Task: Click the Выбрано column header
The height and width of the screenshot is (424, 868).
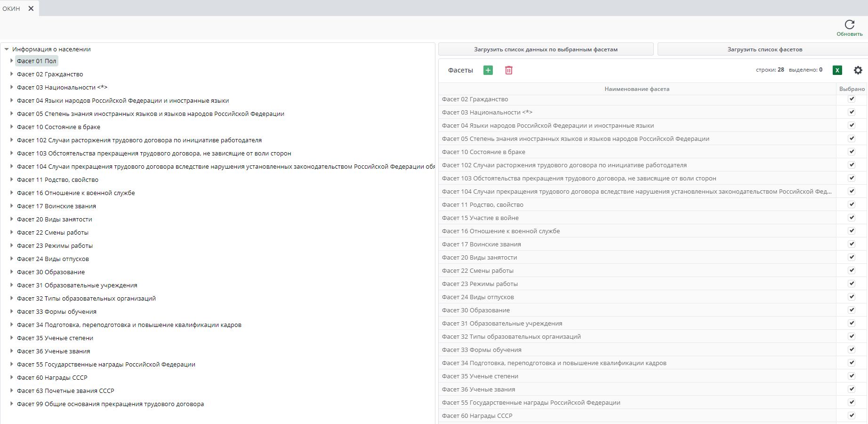Action: point(852,89)
